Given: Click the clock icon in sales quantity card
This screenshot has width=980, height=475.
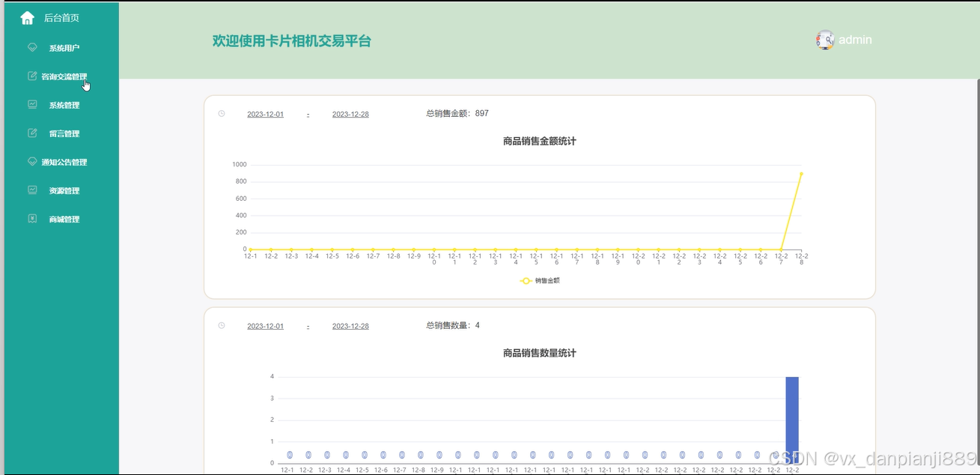Looking at the screenshot, I should tap(222, 325).
